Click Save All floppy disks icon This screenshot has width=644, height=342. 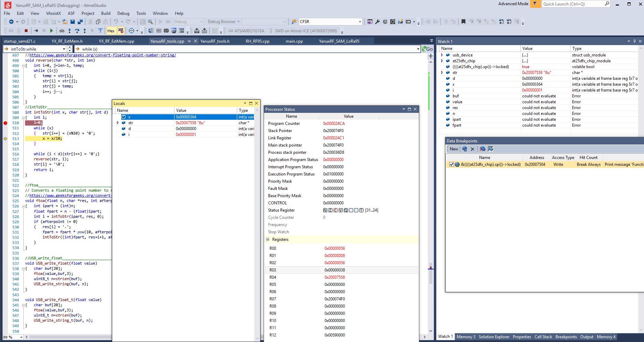click(x=80, y=22)
